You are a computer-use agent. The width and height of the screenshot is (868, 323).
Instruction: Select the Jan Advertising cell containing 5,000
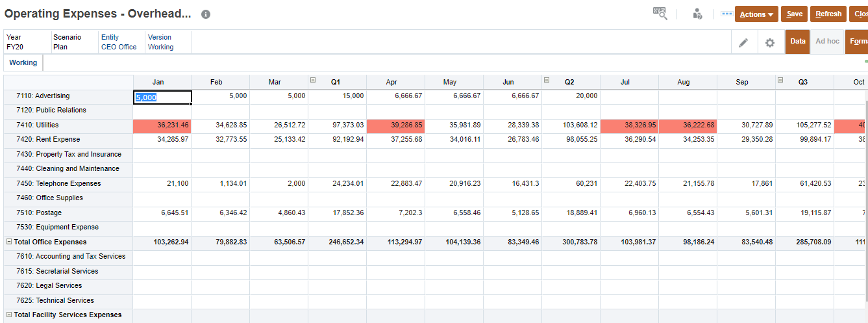coord(162,97)
